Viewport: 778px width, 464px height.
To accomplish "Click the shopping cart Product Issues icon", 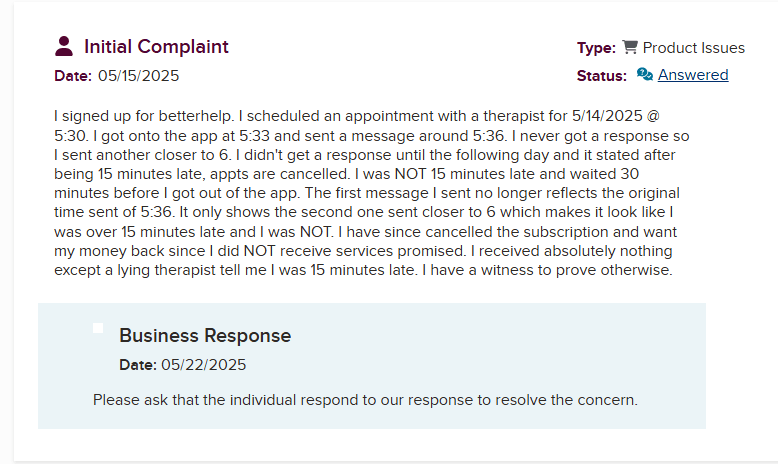I will click(630, 47).
